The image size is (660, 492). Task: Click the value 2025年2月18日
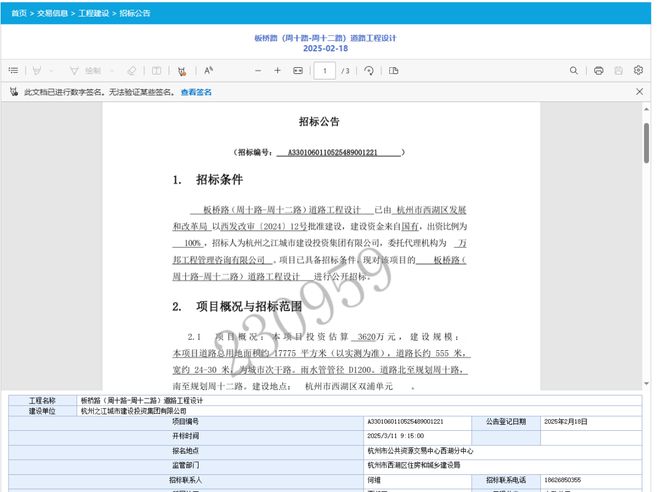[x=565, y=421]
